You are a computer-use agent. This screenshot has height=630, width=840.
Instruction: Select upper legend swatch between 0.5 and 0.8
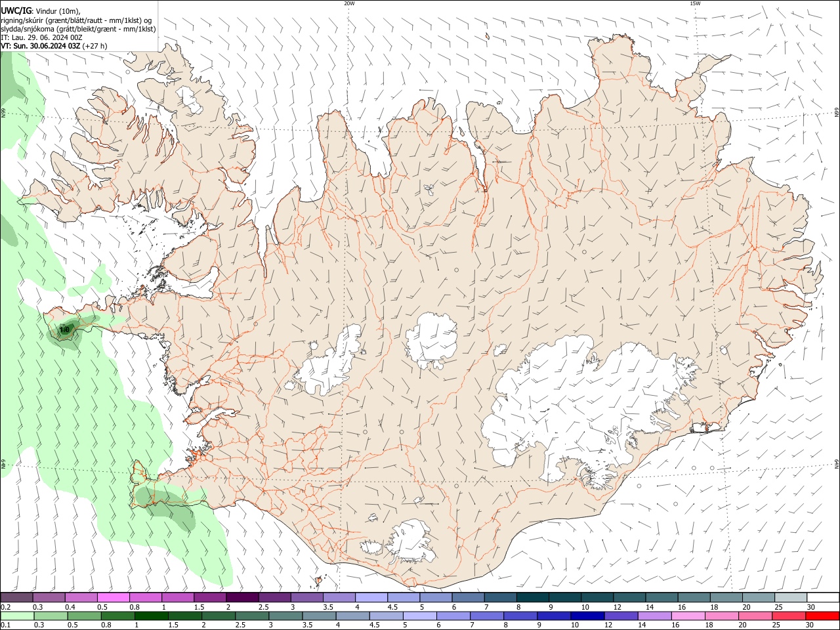click(113, 597)
